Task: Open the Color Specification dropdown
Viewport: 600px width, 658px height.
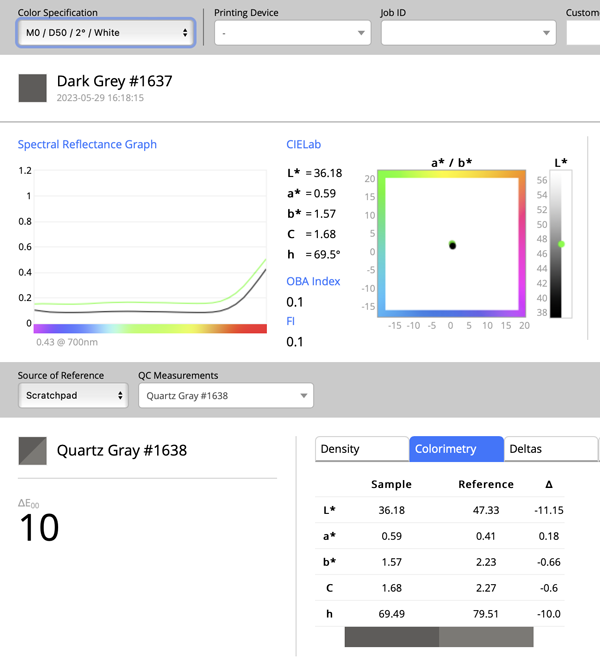Action: pos(105,33)
